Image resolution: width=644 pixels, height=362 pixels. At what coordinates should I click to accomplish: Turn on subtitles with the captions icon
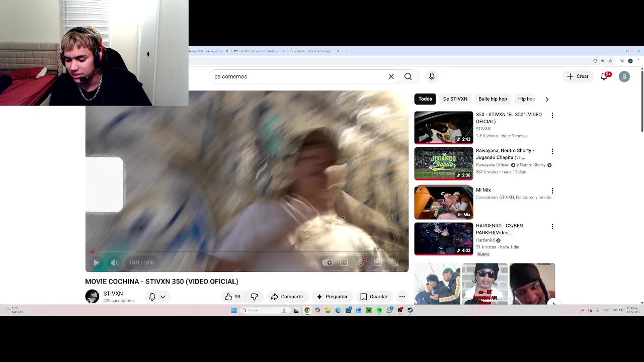pos(344,262)
